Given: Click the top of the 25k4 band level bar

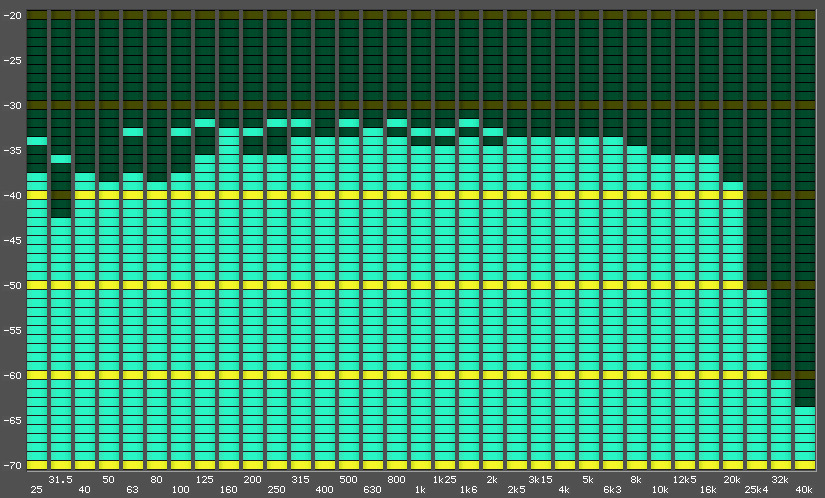Looking at the screenshot, I should 757,294.
